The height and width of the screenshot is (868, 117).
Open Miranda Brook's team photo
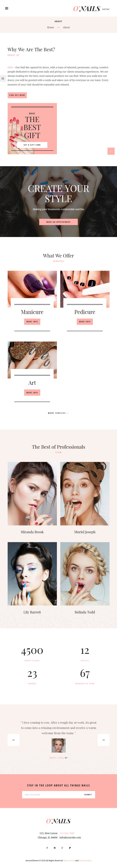32,493
